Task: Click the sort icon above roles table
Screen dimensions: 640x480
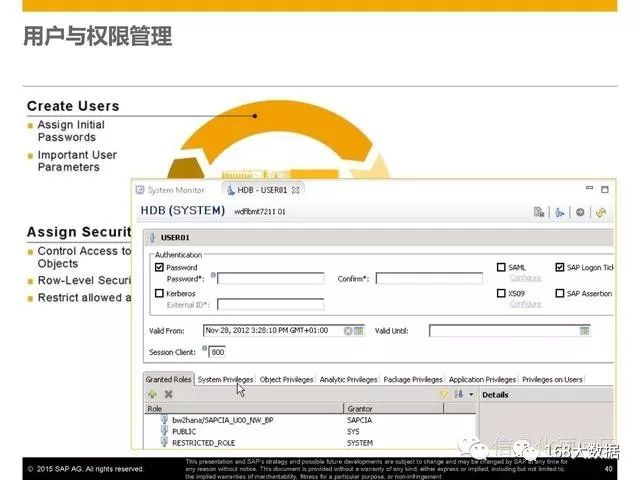Action: coord(459,394)
